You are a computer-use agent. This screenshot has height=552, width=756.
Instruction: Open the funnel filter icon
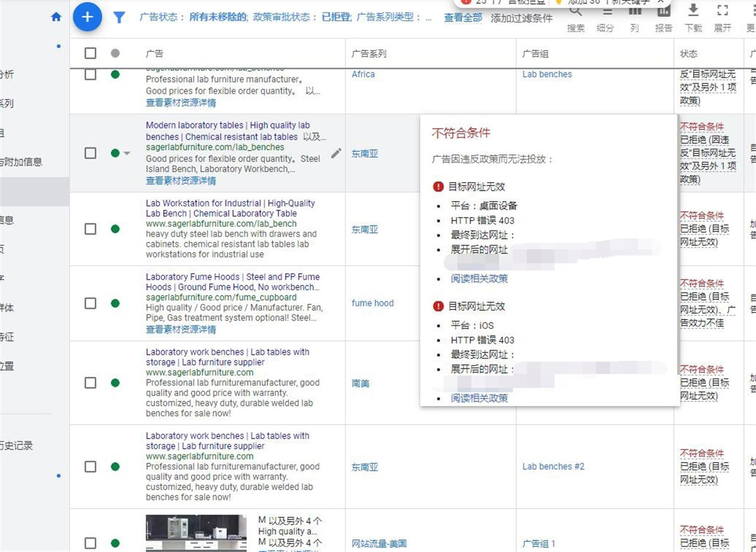coord(119,18)
